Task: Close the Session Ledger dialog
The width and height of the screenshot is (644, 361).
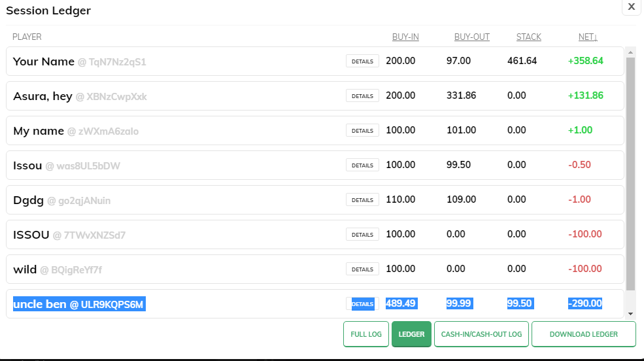Action: (631, 7)
